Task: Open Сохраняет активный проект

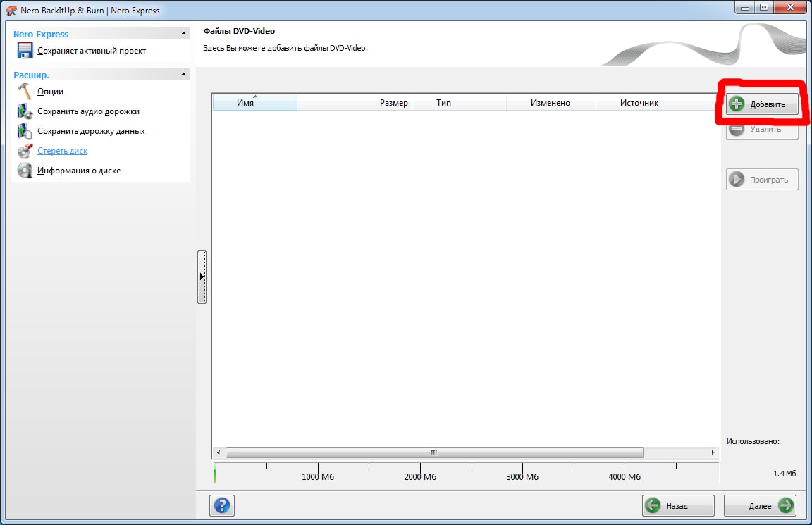Action: click(x=92, y=51)
